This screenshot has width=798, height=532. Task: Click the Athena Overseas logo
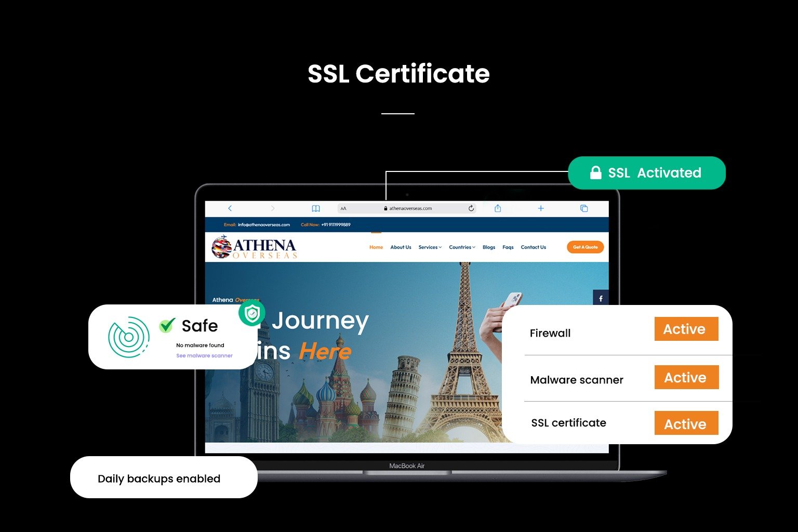coord(255,247)
